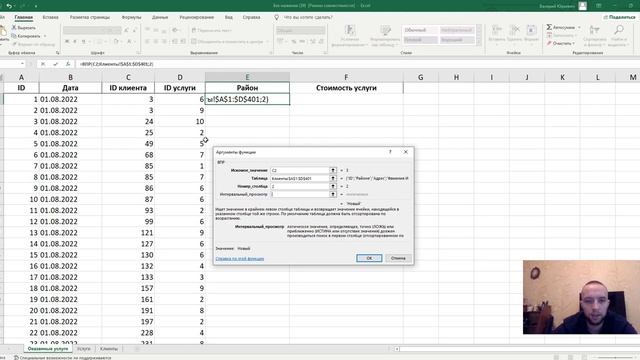The width and height of the screenshot is (640, 360).
Task: Click the Таблица input field
Action: pos(300,178)
